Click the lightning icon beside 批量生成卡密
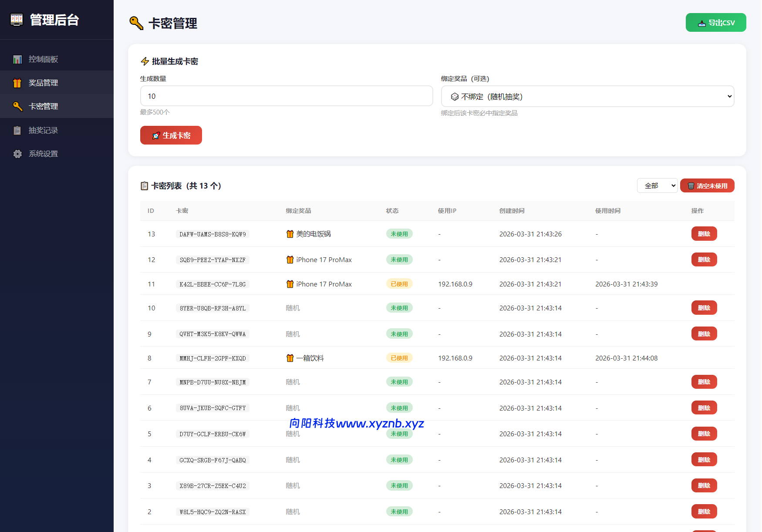The height and width of the screenshot is (532, 762). click(145, 61)
